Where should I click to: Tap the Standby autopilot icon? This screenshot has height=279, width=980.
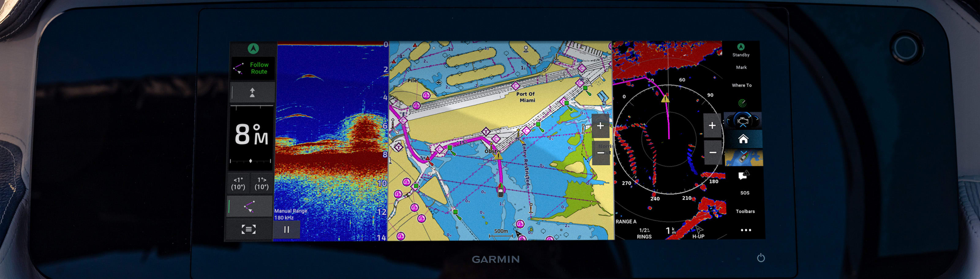pos(741,49)
